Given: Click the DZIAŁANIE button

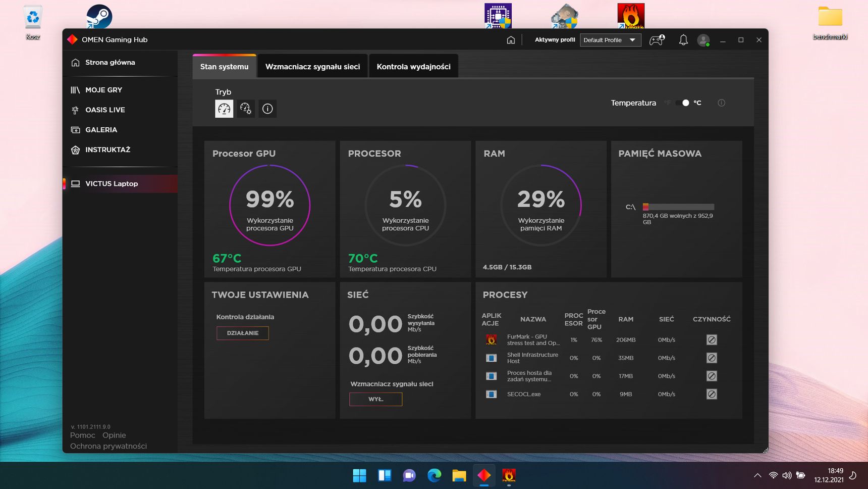Looking at the screenshot, I should [243, 333].
